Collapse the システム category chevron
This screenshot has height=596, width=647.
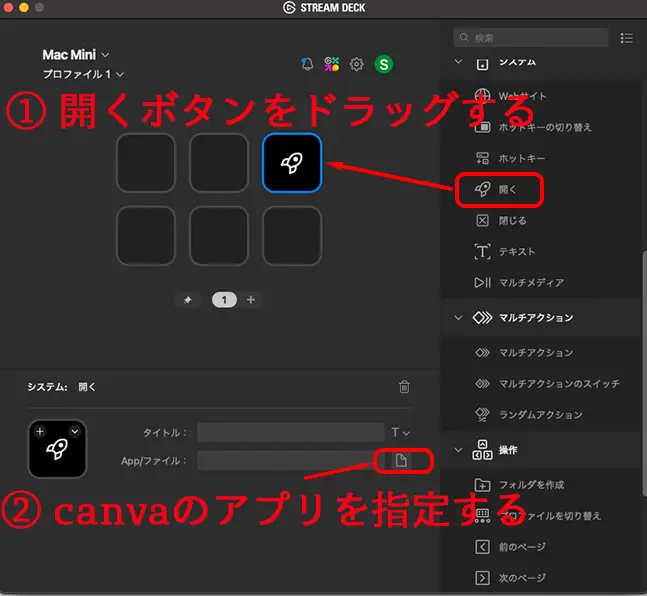tap(458, 61)
